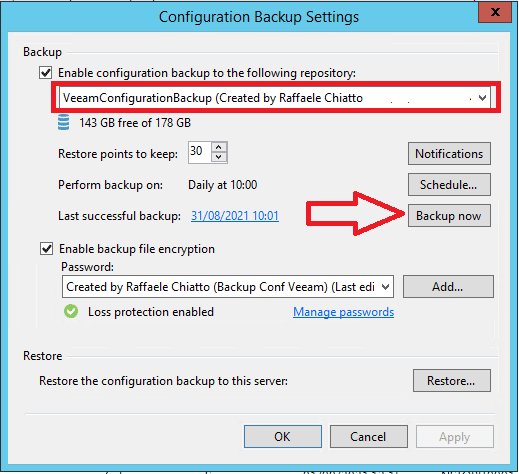Open the Schedule... dialog
This screenshot has height=474, width=519.
tap(449, 185)
